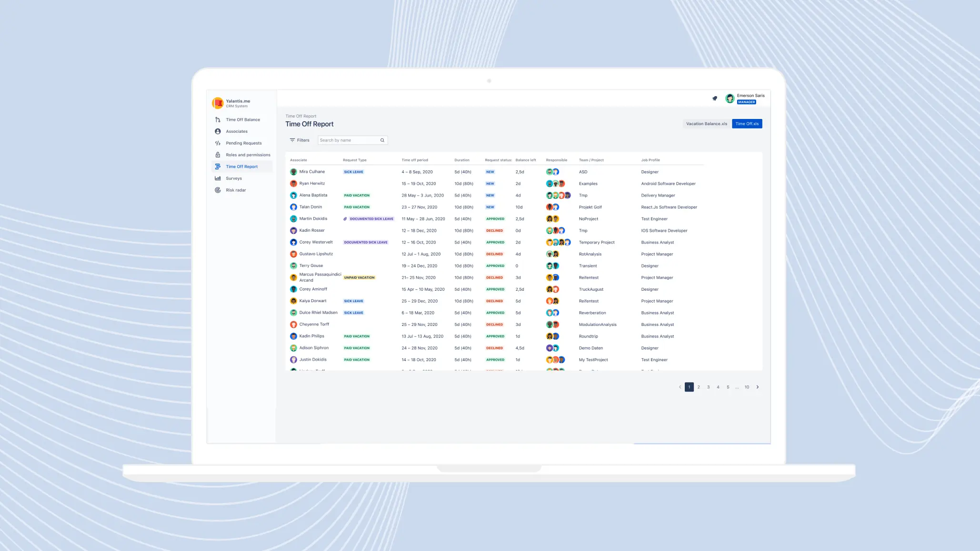
Task: Download Vacation Balance.xls
Action: (x=706, y=124)
